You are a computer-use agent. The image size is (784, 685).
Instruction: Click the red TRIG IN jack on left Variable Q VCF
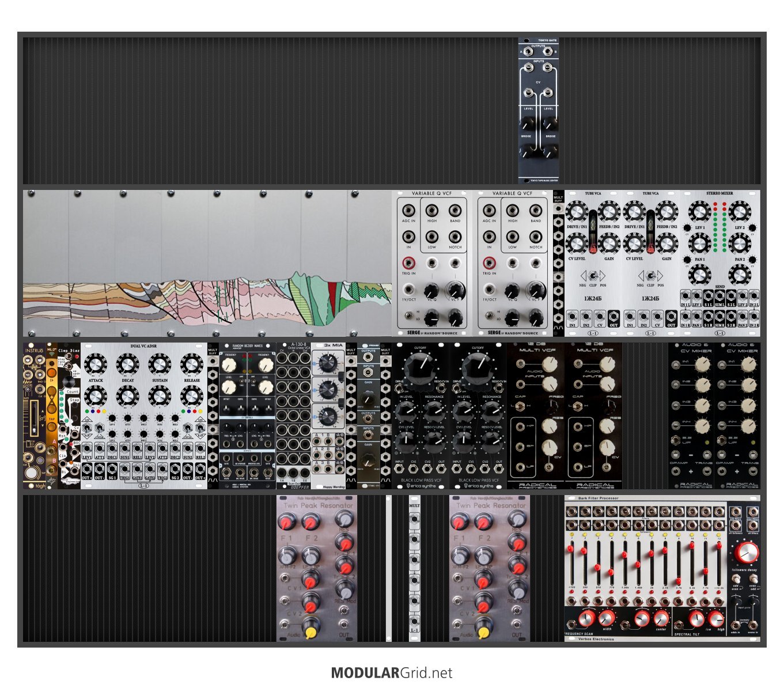409,264
